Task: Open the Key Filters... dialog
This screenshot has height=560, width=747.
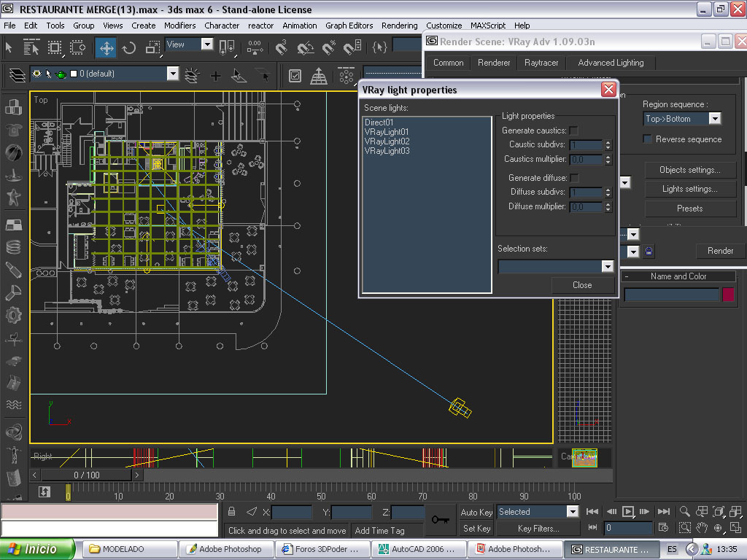Action: tap(538, 529)
